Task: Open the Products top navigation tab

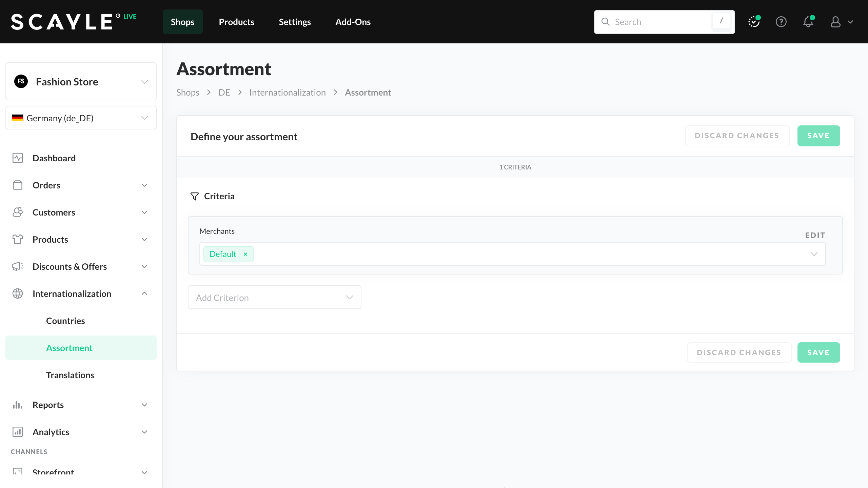Action: coord(236,22)
